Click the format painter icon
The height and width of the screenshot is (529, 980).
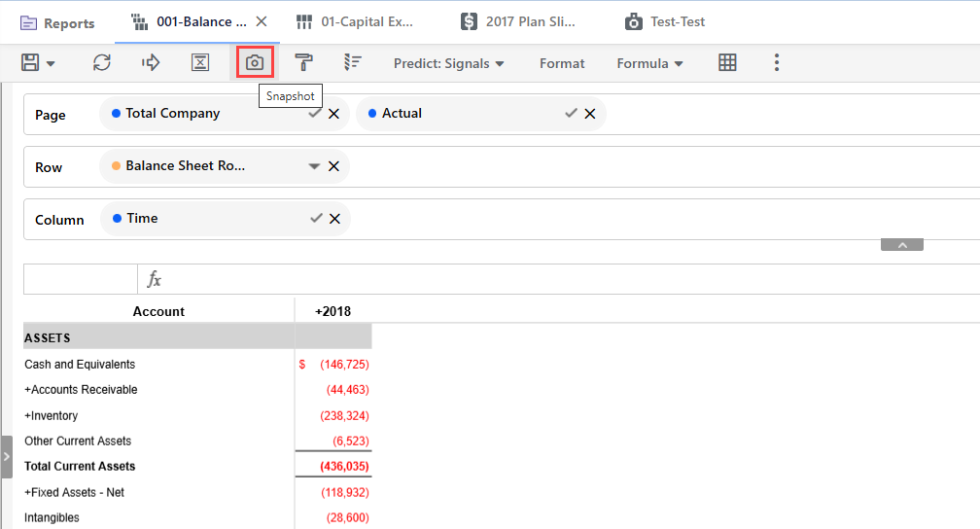click(x=303, y=63)
